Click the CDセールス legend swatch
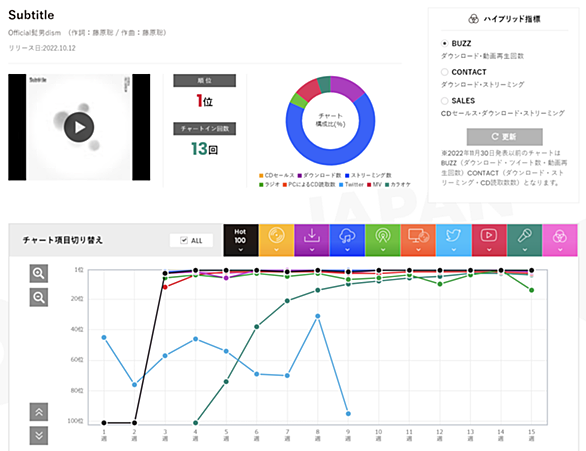Screen dimensions: 586x451 [x=261, y=175]
